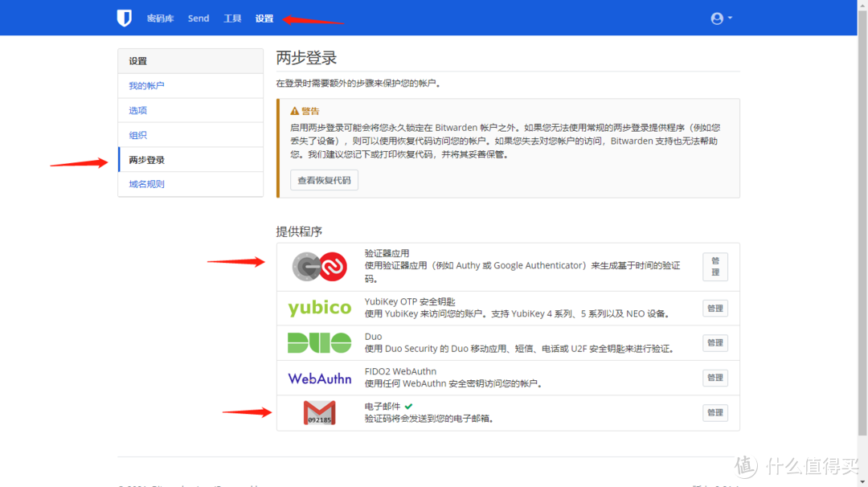Open 我的帐户 in settings sidebar
Image resolution: width=868 pixels, height=487 pixels.
click(x=146, y=86)
